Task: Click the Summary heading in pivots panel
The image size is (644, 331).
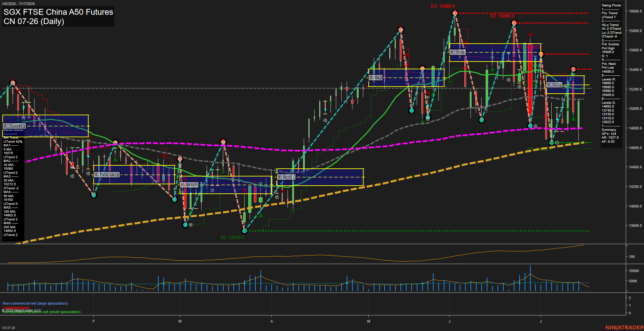Action: (x=609, y=130)
